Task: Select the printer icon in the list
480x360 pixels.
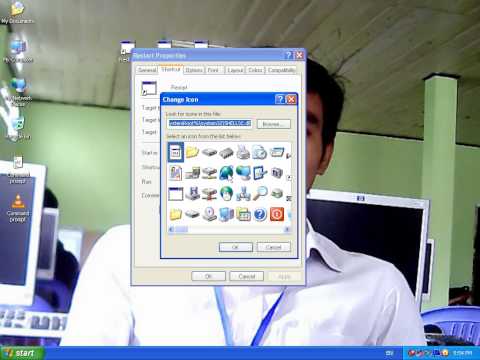Action: point(243,152)
